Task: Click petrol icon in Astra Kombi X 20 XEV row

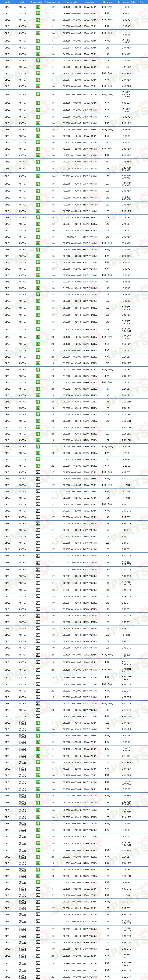Action: pos(38,851)
